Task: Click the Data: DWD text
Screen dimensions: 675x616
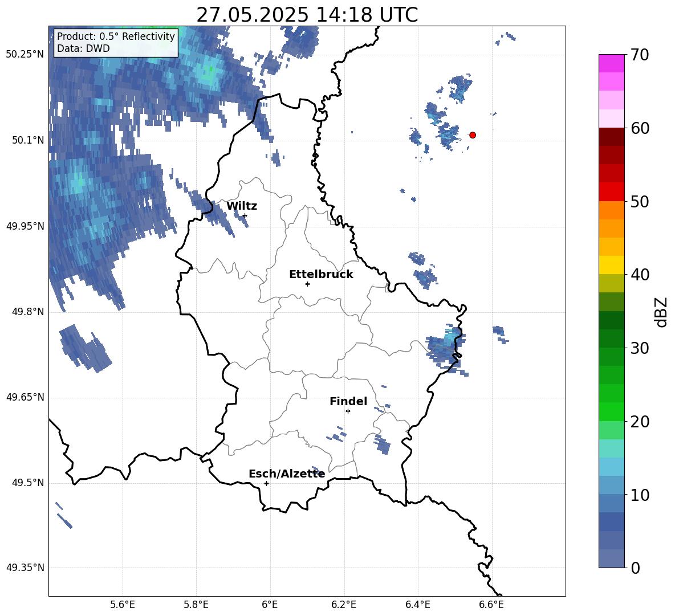Action: pyautogui.click(x=83, y=48)
